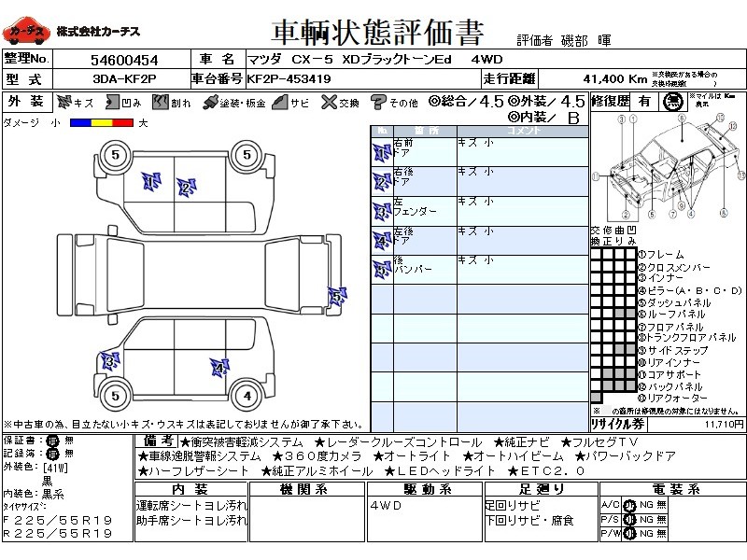Image resolution: width=747 pixels, height=560 pixels.
Task: Click the row 3 scratch icon in damage table
Action: point(382,212)
